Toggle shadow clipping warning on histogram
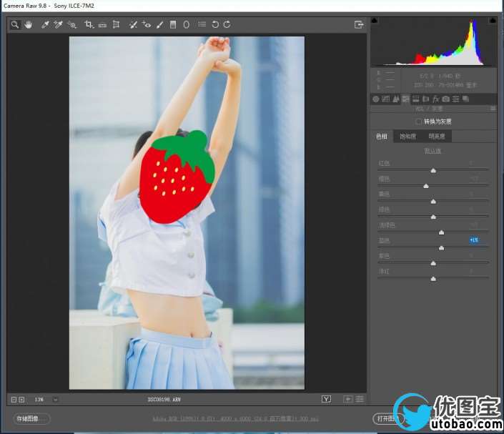The width and height of the screenshot is (504, 434). pos(375,21)
